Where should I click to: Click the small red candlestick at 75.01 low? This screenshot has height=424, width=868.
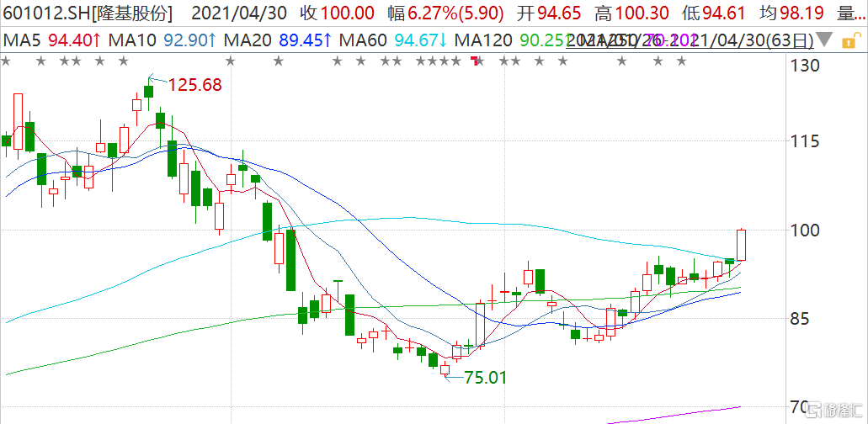[445, 370]
